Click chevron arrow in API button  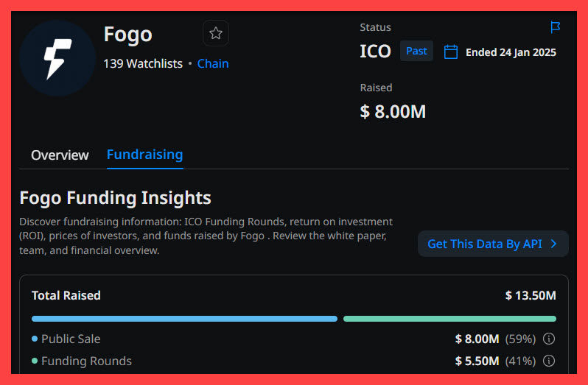[x=553, y=244]
